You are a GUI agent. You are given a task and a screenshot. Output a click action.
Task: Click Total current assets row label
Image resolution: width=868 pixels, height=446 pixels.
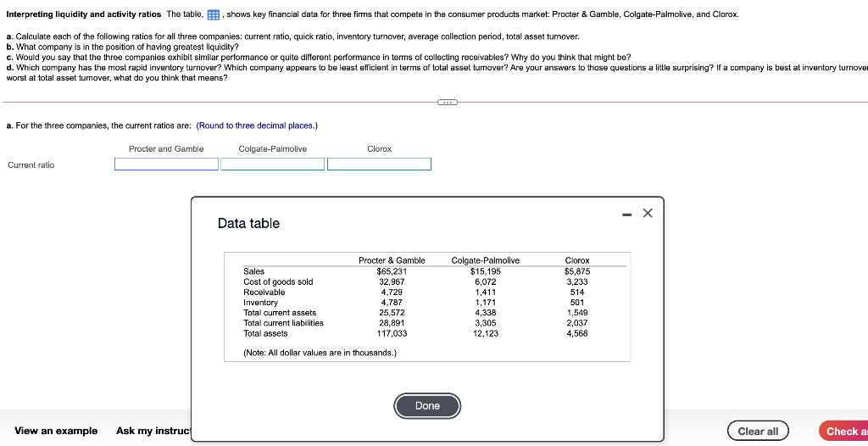click(280, 313)
